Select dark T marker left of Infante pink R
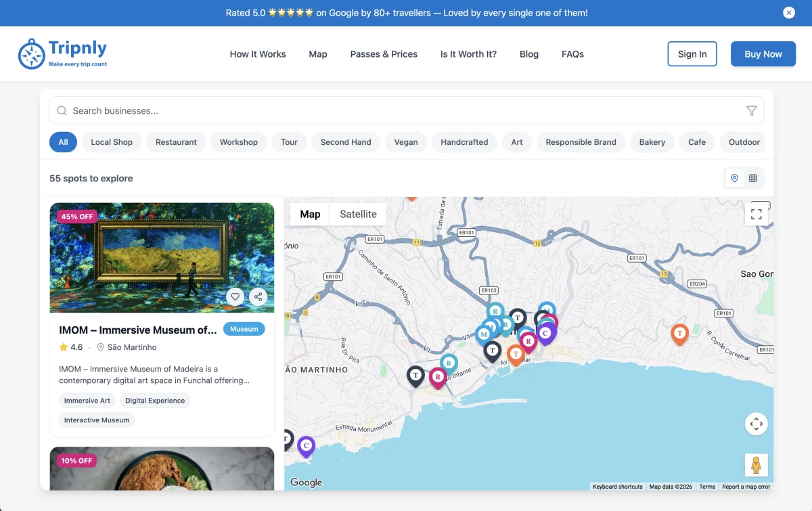Image resolution: width=812 pixels, height=511 pixels. [415, 376]
